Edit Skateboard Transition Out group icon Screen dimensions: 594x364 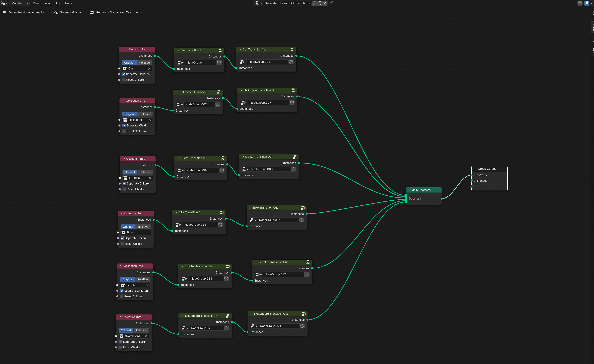(x=303, y=314)
